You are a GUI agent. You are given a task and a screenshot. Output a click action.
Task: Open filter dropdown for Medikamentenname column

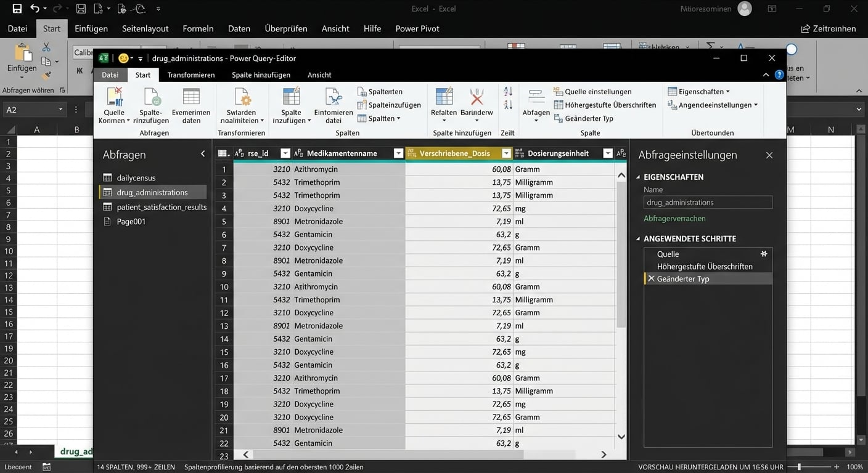pos(398,153)
